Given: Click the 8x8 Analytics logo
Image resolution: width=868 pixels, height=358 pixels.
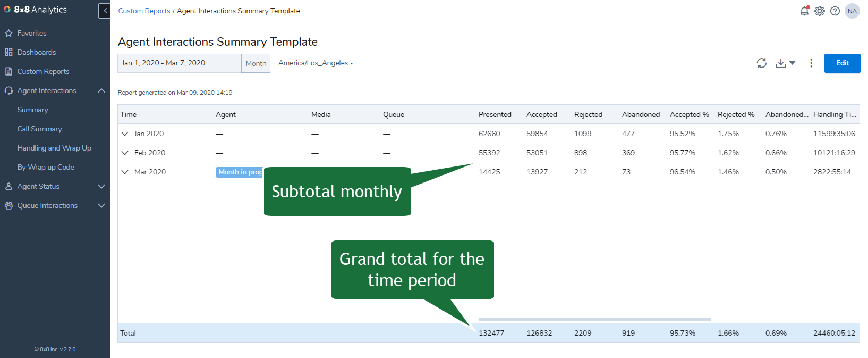Looking at the screenshot, I should point(35,10).
